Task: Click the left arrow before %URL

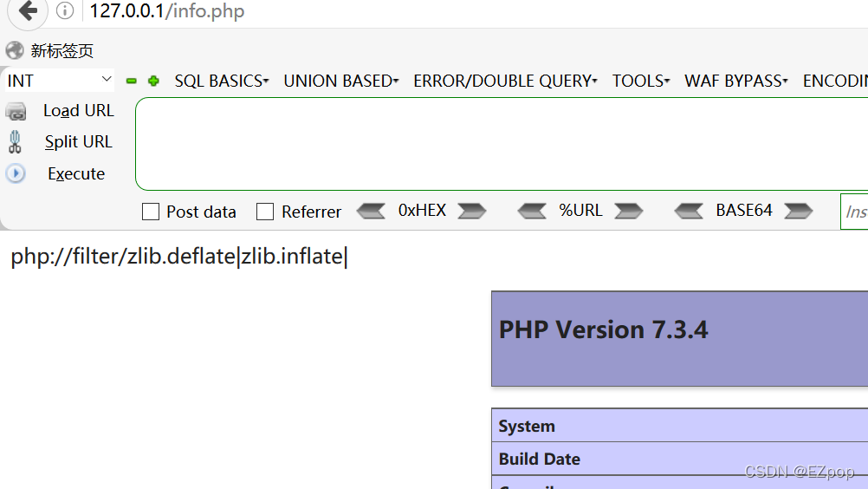Action: tap(532, 211)
